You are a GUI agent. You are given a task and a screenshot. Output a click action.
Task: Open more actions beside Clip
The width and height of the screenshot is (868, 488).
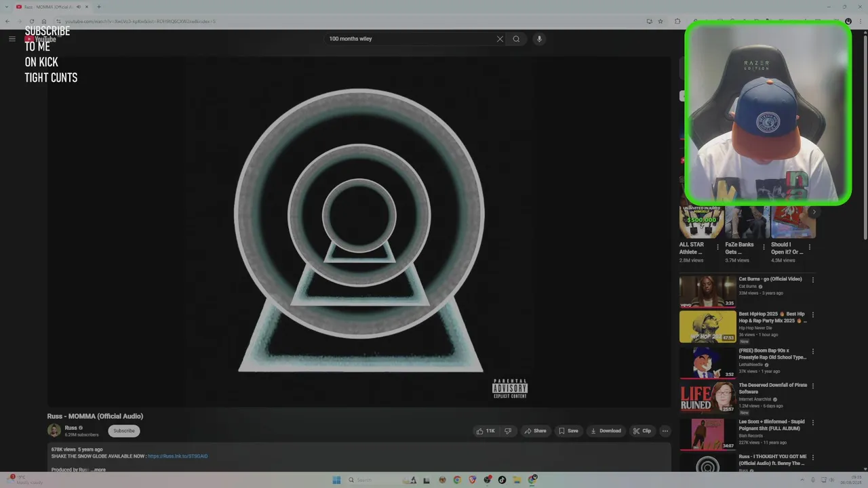tap(665, 430)
